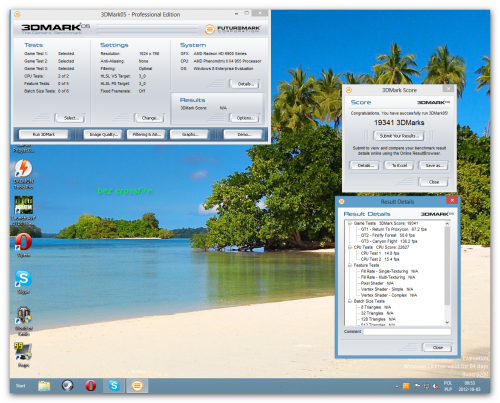The image size is (500, 403).
Task: Click Result Details scrollbar down arrow
Action: pos(447,322)
